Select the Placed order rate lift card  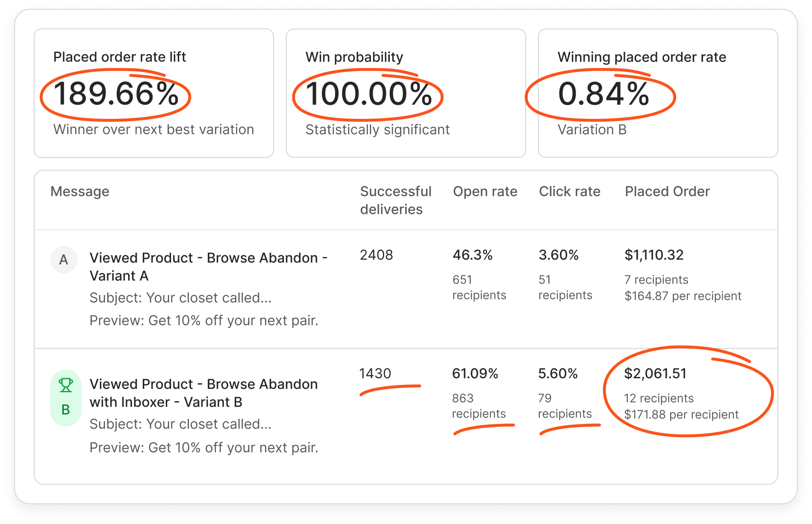(x=154, y=93)
